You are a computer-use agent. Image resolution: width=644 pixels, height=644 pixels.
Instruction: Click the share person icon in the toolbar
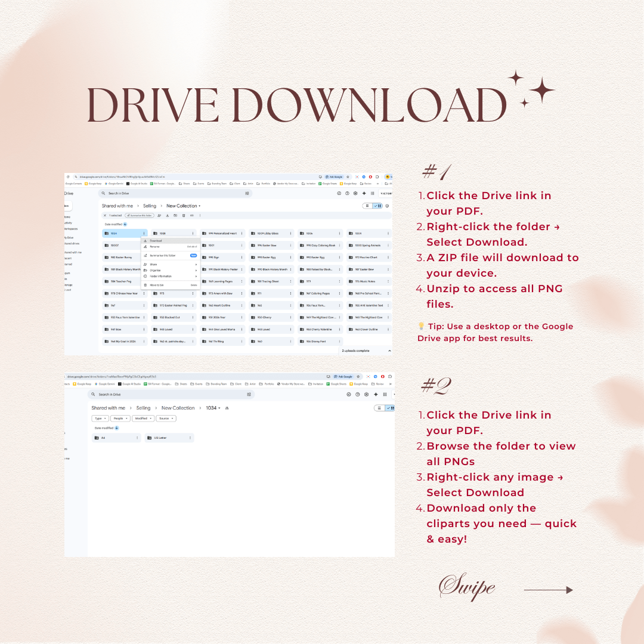[159, 215]
